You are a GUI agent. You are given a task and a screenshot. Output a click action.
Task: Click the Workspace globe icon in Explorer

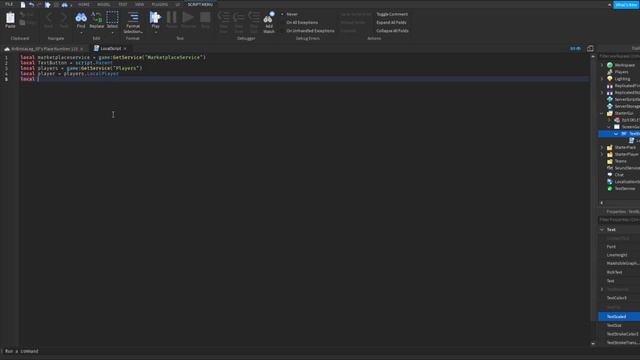[x=610, y=65]
